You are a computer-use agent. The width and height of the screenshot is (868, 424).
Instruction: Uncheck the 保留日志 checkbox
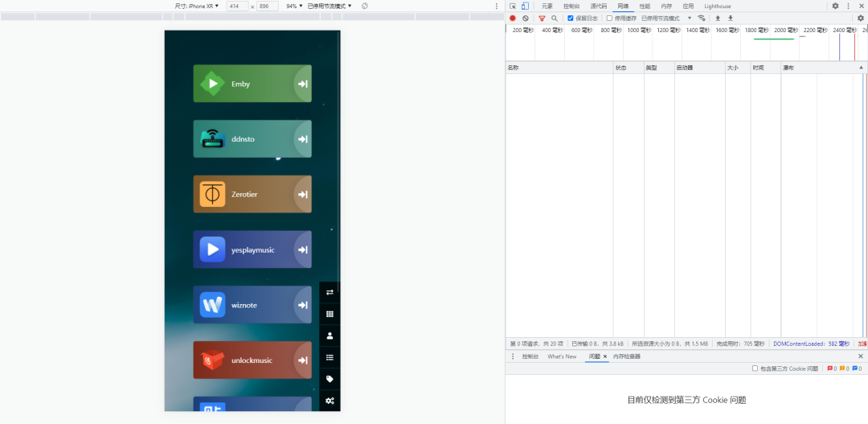point(571,19)
